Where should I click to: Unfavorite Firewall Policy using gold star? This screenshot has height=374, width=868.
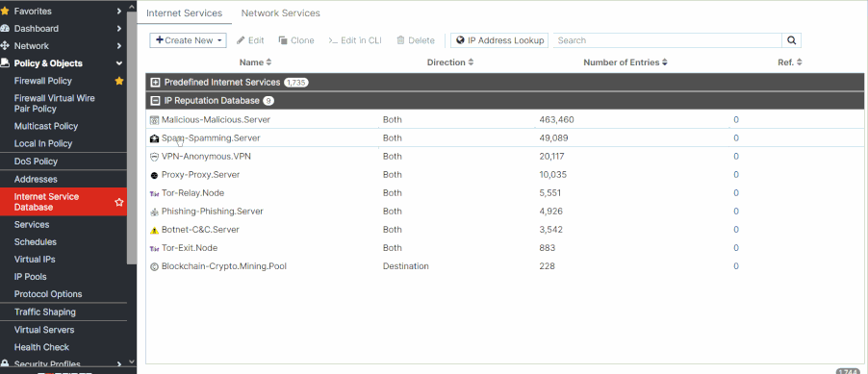(x=119, y=81)
